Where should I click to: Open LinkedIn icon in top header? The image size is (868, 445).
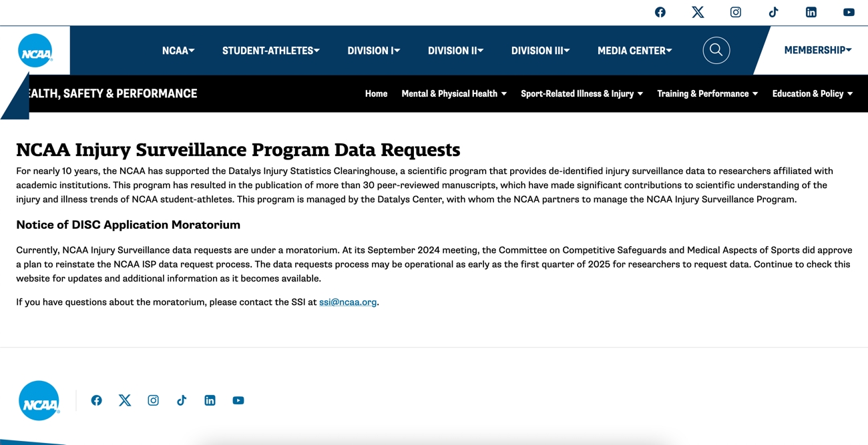(811, 12)
